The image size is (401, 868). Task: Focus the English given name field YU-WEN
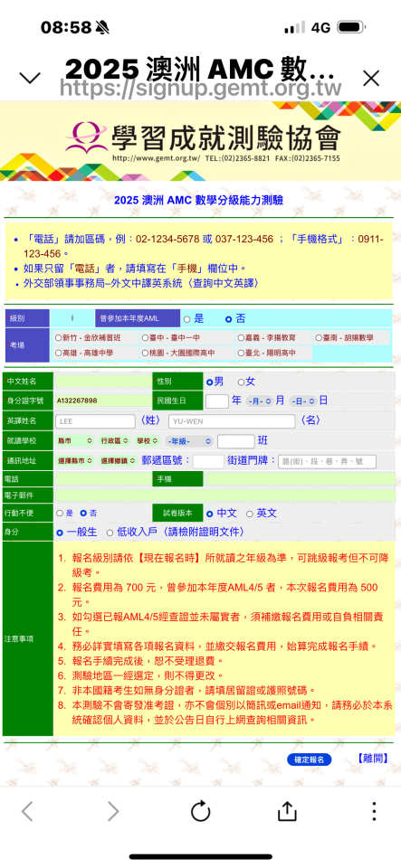tap(232, 421)
